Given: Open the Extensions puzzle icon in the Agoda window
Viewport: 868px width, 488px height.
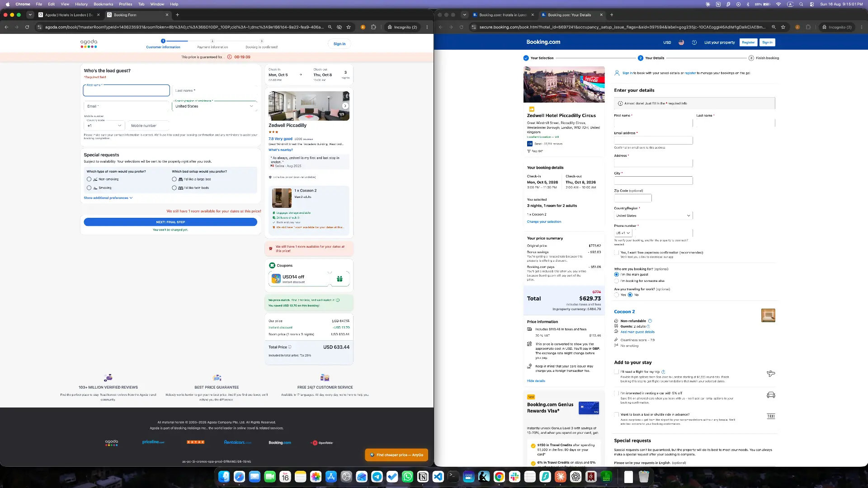Looking at the screenshot, I should [x=373, y=27].
